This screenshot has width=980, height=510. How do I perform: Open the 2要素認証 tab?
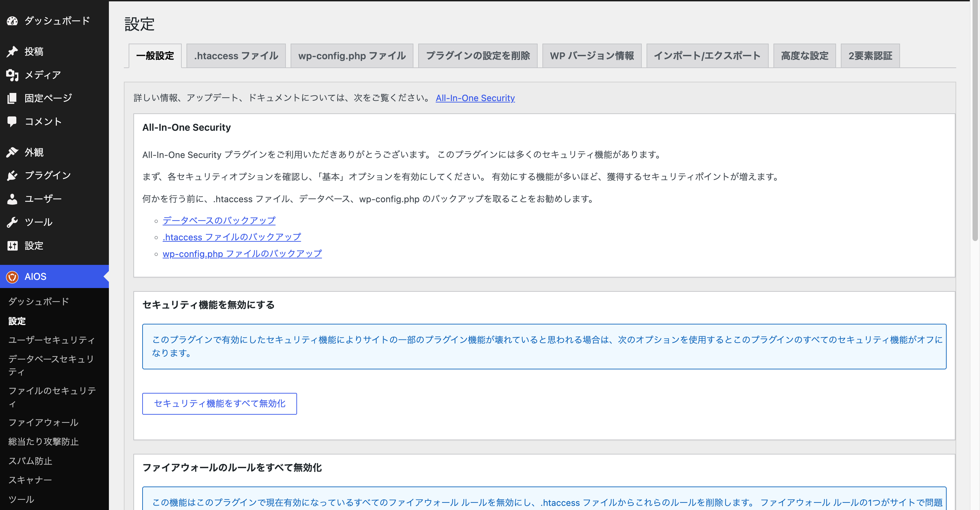click(x=870, y=56)
